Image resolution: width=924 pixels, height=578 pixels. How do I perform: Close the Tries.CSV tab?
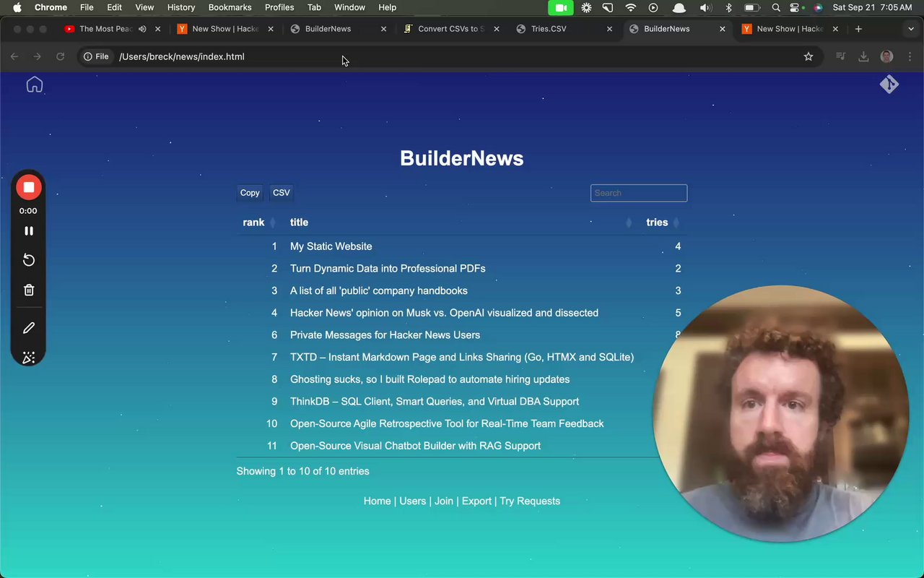tap(609, 29)
